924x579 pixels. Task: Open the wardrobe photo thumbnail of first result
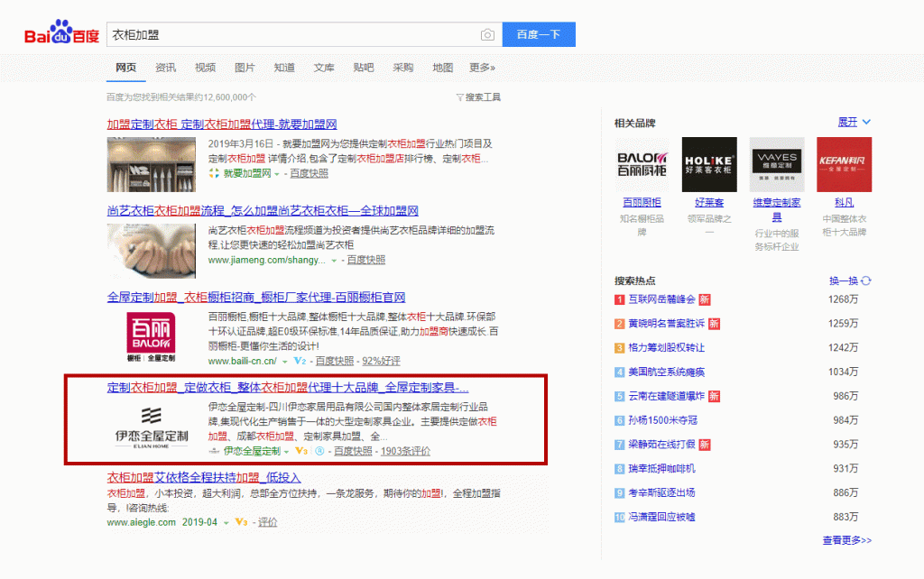coord(152,164)
